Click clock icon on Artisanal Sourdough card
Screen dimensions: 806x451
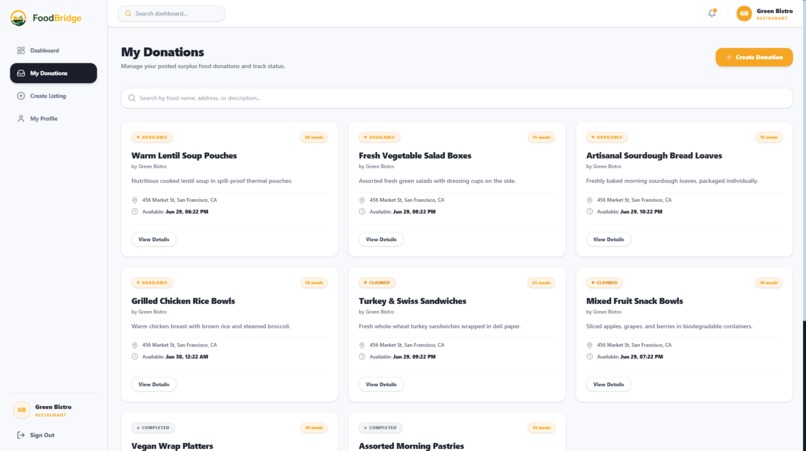point(590,211)
